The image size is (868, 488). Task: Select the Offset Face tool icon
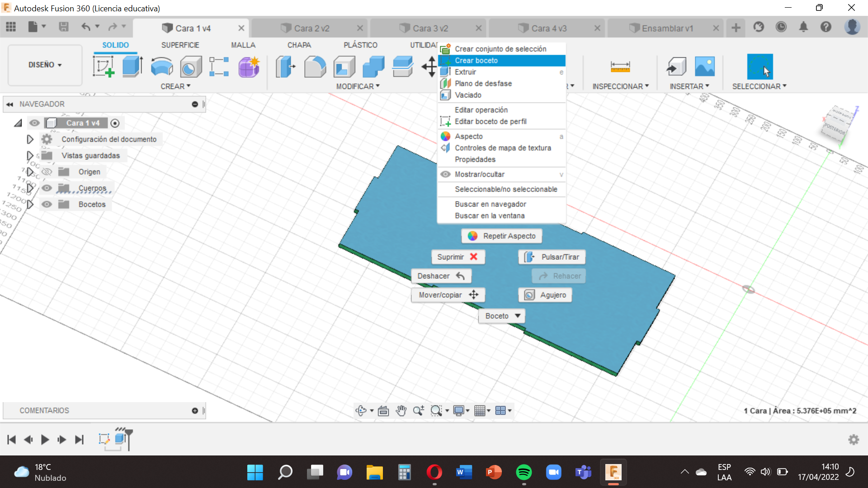402,66
